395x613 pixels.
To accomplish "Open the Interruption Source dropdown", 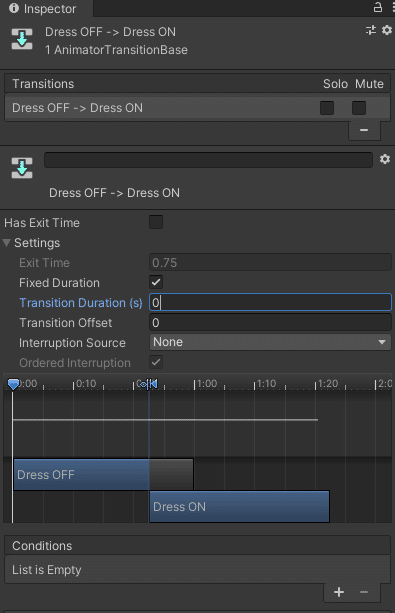I will tap(270, 342).
